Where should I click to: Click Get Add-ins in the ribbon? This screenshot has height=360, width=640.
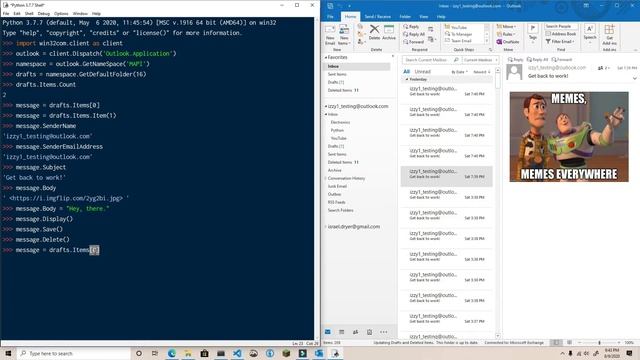(609, 35)
